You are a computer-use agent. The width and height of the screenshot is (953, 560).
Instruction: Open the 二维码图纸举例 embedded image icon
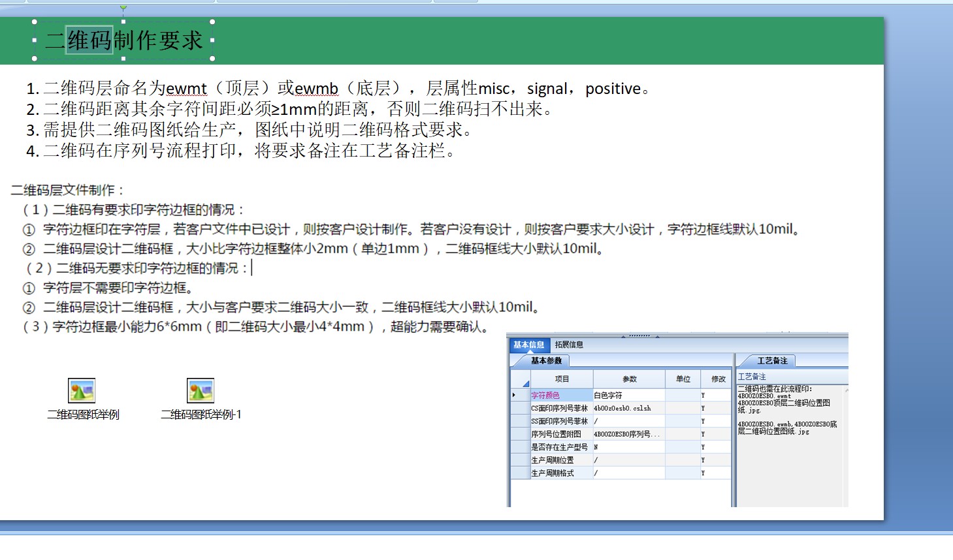coord(82,391)
